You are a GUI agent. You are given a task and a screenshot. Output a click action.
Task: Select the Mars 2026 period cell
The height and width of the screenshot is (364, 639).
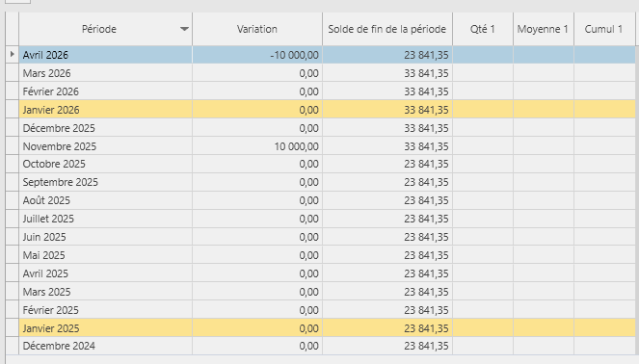[x=106, y=73]
